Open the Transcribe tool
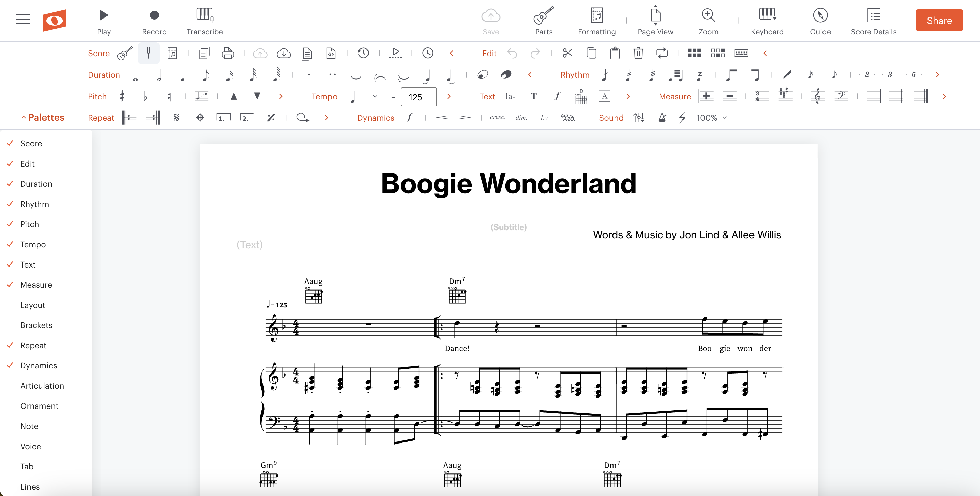Viewport: 980px width, 496px height. 205,21
